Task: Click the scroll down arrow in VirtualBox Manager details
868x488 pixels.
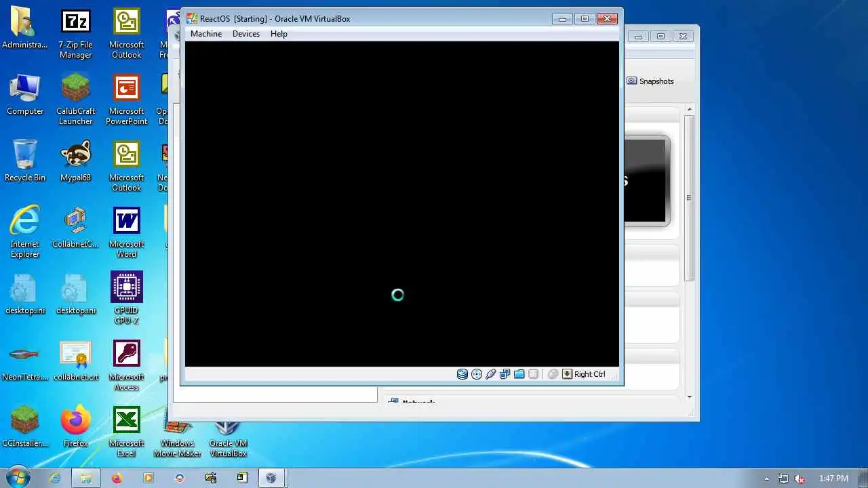Action: pos(690,397)
